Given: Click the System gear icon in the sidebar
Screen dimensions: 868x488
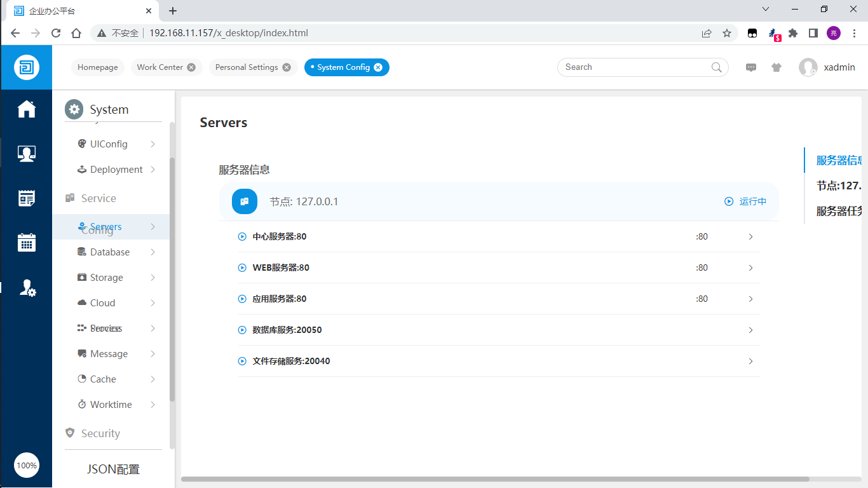Looking at the screenshot, I should coord(74,109).
